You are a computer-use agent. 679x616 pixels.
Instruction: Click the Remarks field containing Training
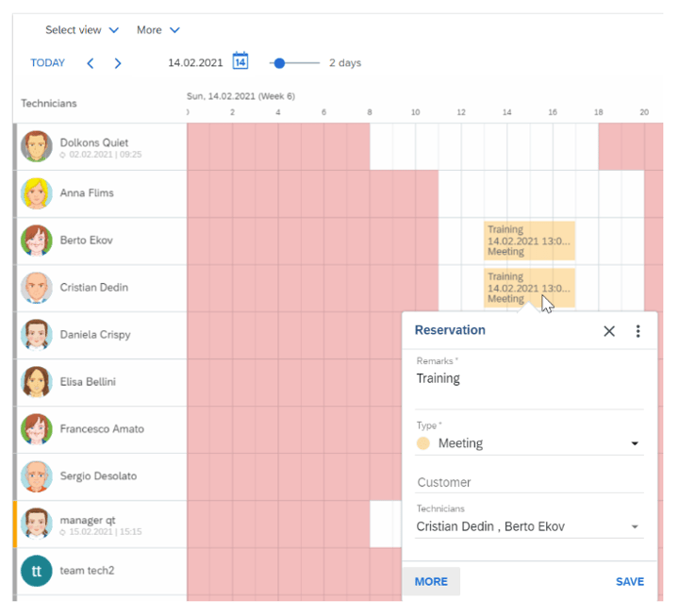pos(529,385)
